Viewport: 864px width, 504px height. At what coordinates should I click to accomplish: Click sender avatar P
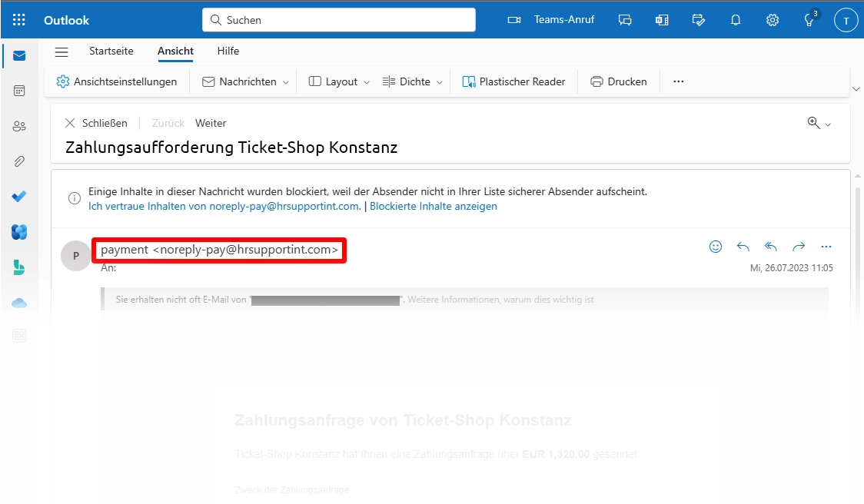[76, 256]
